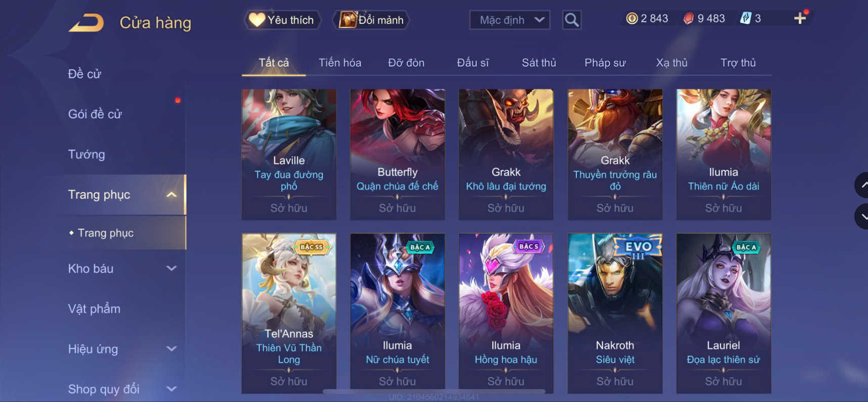
Task: Tap the plus icon to add currency
Action: (x=800, y=19)
